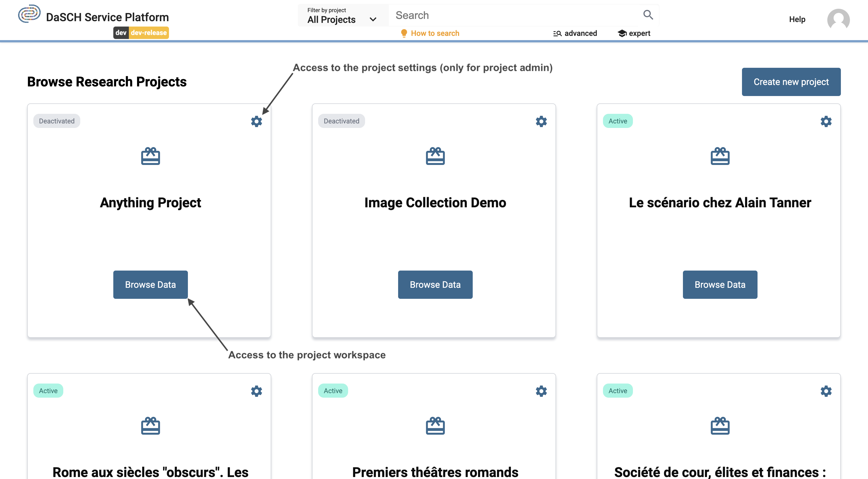Image resolution: width=868 pixels, height=479 pixels.
Task: Toggle advanced search options
Action: pyautogui.click(x=575, y=33)
